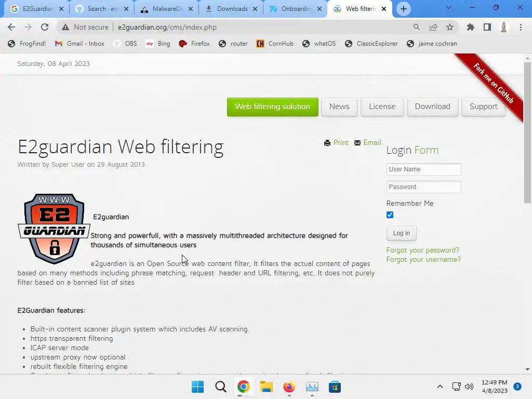Click the Print link
The height and width of the screenshot is (399, 532).
pyautogui.click(x=336, y=142)
